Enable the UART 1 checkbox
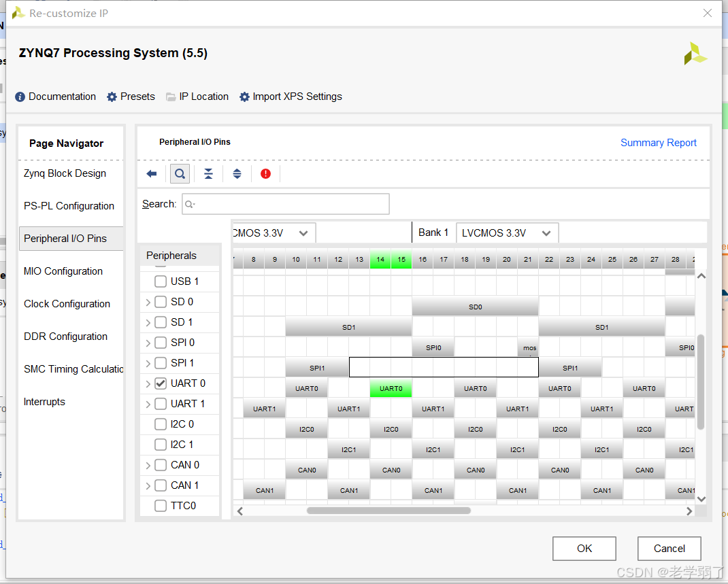This screenshot has width=728, height=584. 161,404
